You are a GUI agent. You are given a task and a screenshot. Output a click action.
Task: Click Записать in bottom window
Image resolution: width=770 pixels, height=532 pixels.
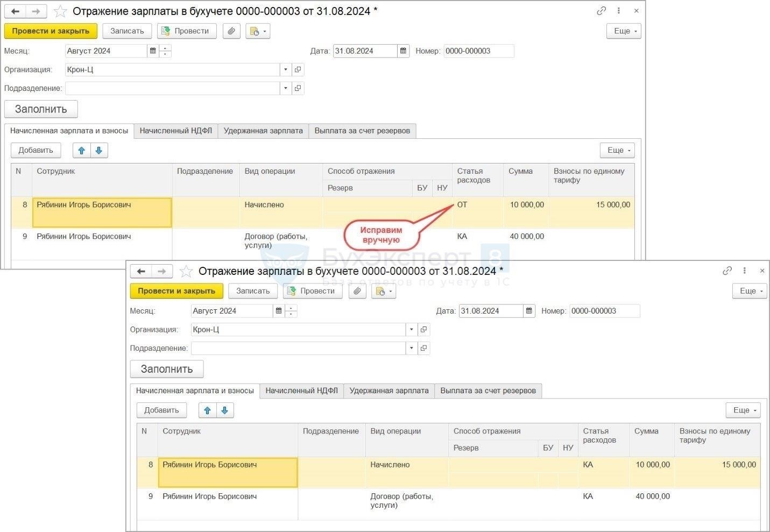pos(253,291)
